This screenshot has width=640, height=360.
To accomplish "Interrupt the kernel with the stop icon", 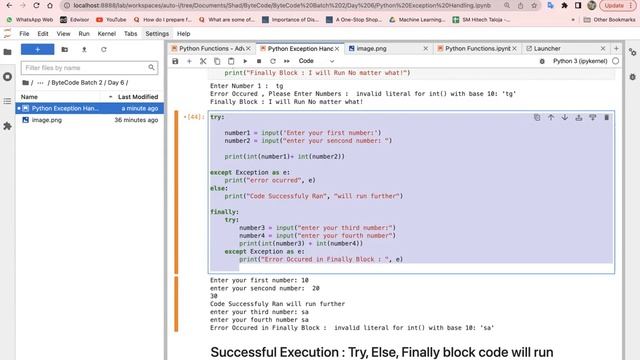I will pos(259,61).
